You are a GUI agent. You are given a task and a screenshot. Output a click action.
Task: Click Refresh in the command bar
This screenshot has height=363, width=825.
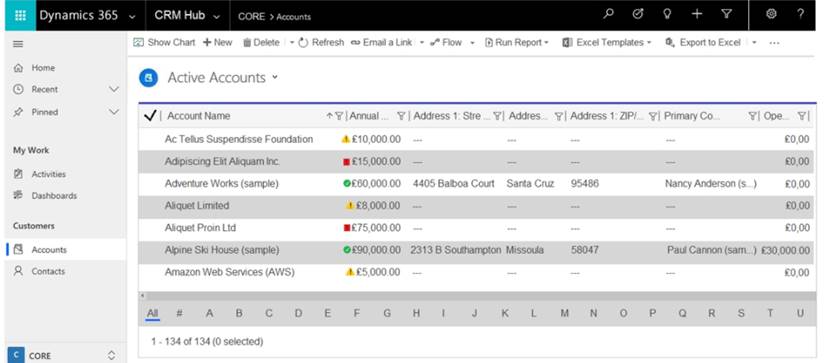point(321,43)
